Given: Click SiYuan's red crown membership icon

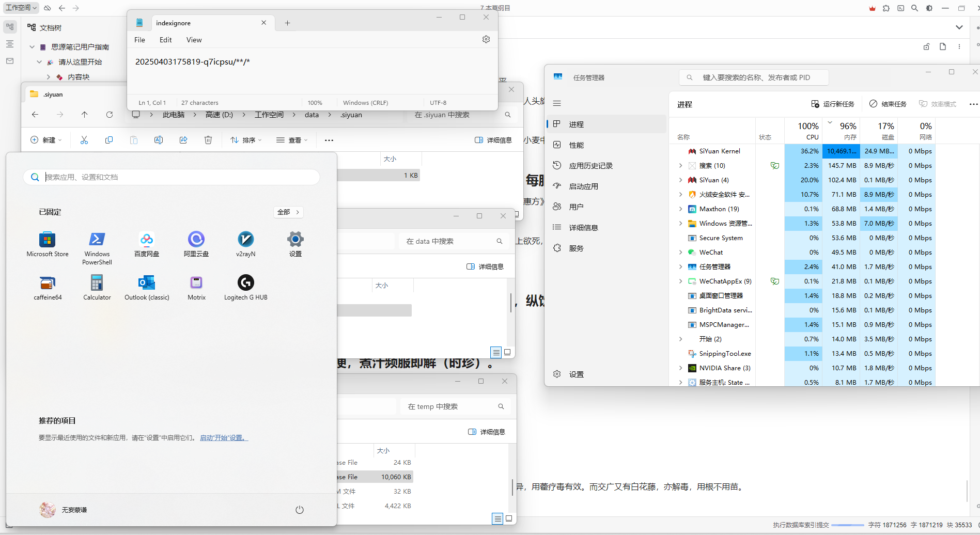Looking at the screenshot, I should pyautogui.click(x=873, y=8).
